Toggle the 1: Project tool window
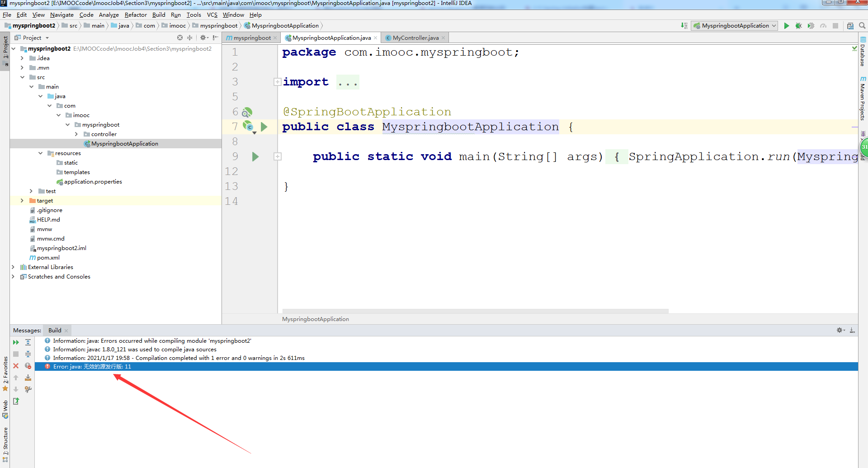Viewport: 868px width, 468px height. pos(5,51)
